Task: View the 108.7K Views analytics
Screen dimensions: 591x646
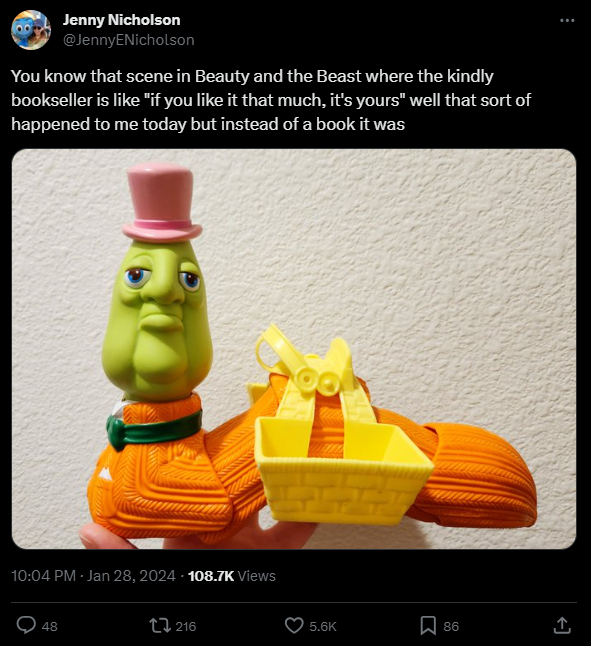Action: pyautogui.click(x=231, y=576)
